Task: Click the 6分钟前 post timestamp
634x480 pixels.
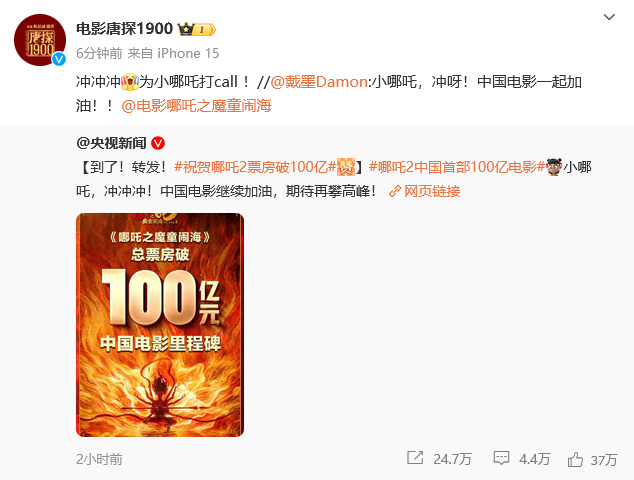Action: click(x=99, y=53)
